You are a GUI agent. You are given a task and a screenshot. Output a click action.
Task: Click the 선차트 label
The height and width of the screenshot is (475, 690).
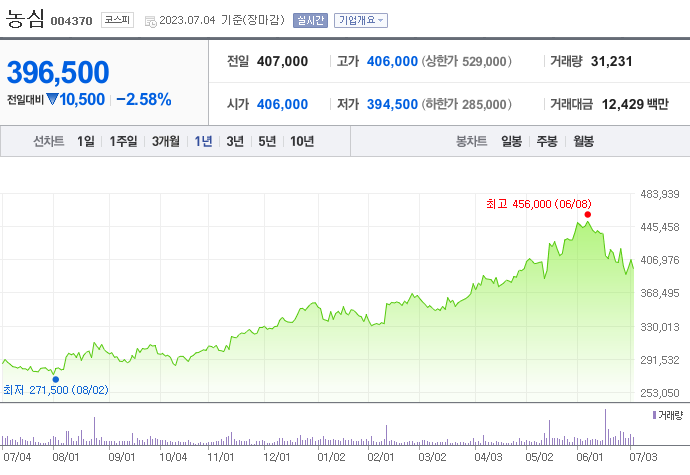coord(48,141)
